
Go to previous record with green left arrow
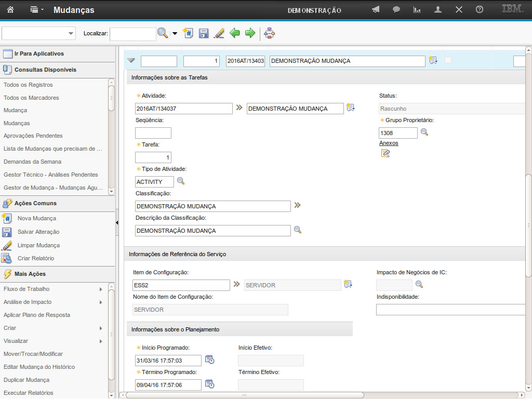click(235, 33)
